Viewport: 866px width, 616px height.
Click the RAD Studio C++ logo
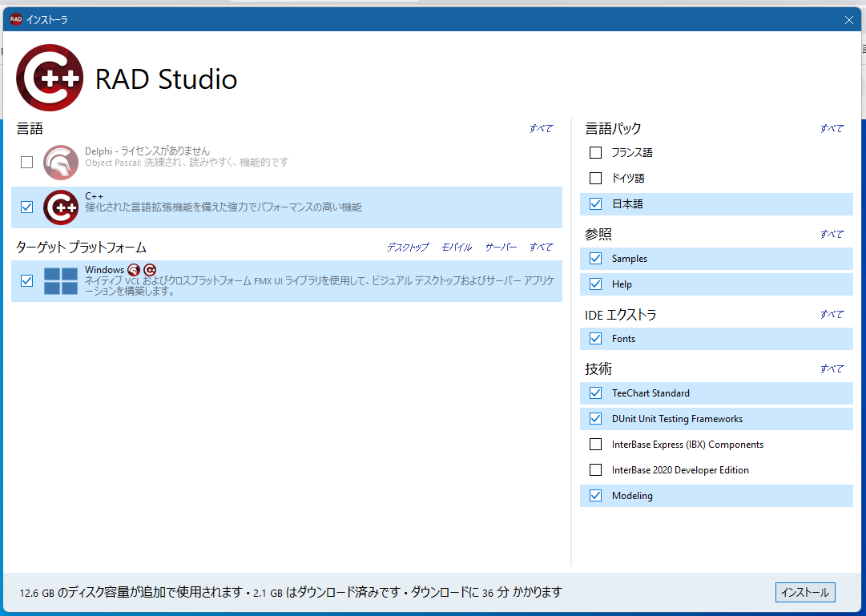[x=50, y=78]
